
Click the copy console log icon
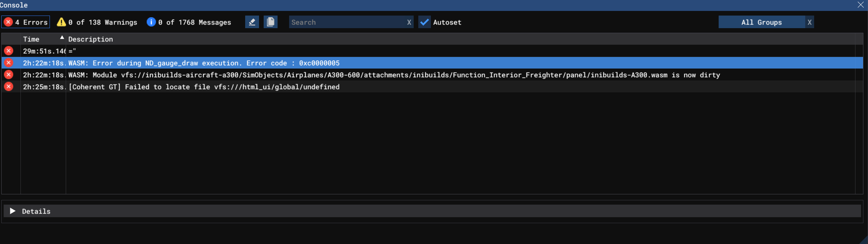tap(270, 22)
